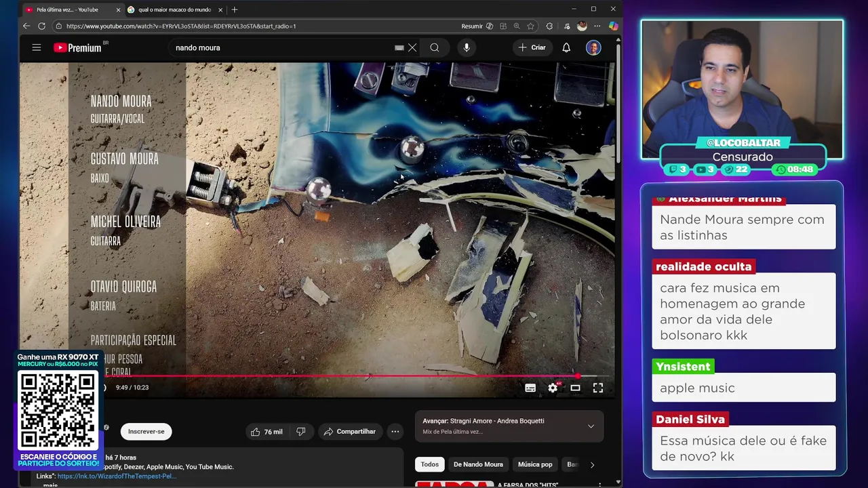
Task: Enter fullscreen mode
Action: point(598,388)
